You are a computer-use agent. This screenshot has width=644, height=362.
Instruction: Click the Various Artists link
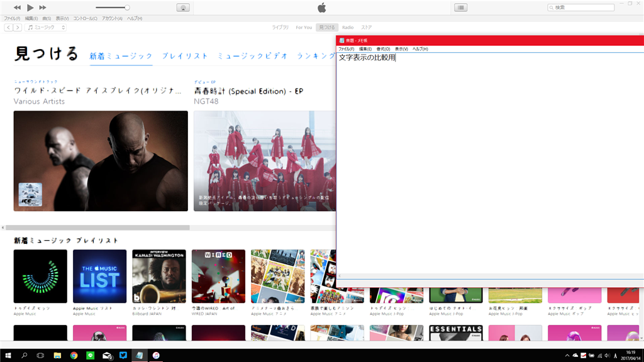39,101
